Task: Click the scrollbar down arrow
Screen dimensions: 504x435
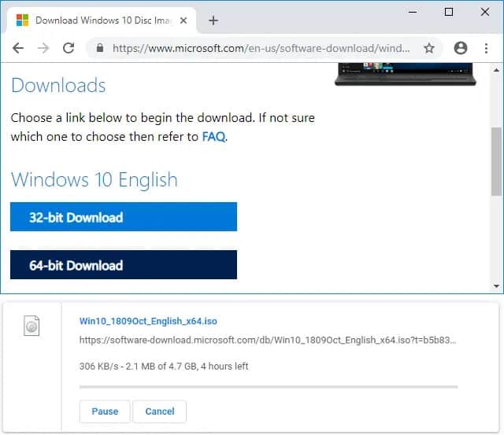Action: point(497,286)
